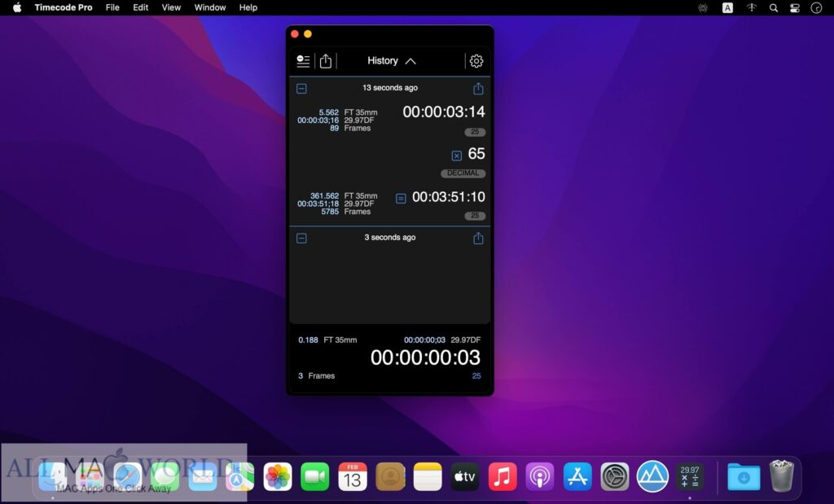Click the 0.188 FT 35mm readout
The width and height of the screenshot is (834, 504).
tap(327, 340)
